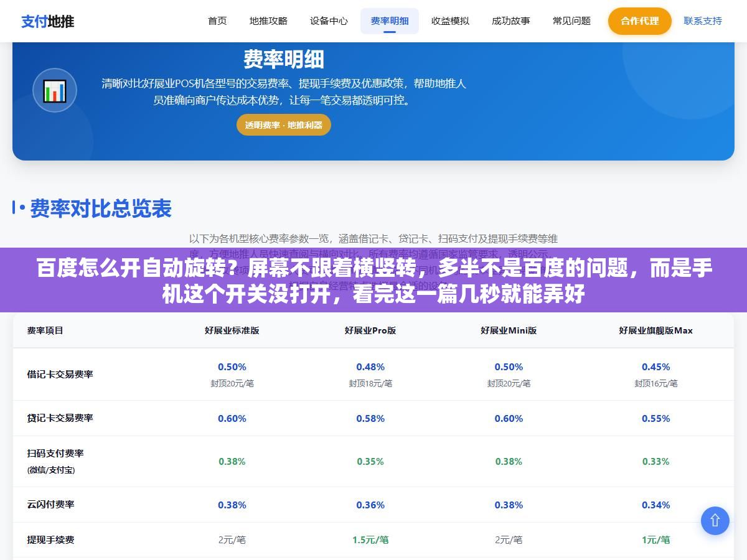The width and height of the screenshot is (747, 560).
Task: Click the 0.55% credit rate value
Action: click(x=655, y=419)
